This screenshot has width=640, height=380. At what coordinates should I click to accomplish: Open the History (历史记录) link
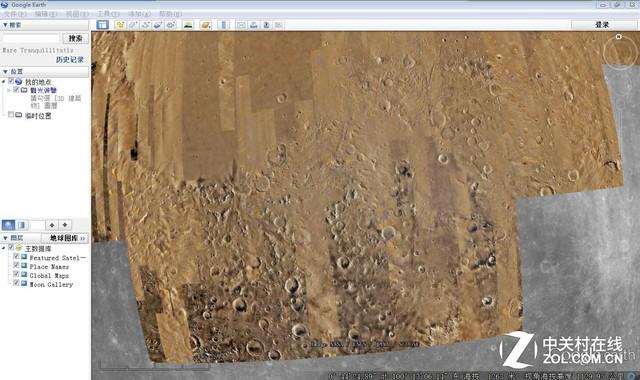click(69, 60)
